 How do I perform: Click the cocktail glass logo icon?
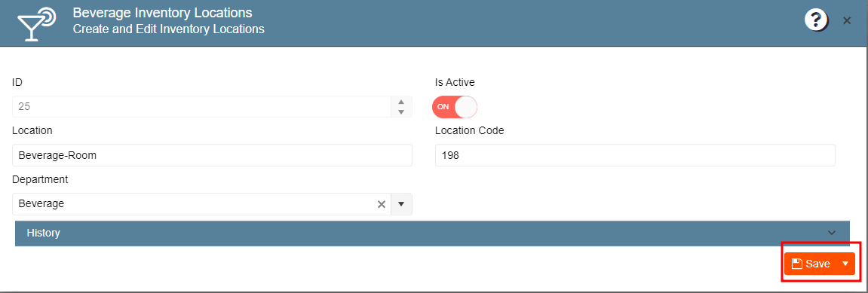pyautogui.click(x=36, y=24)
